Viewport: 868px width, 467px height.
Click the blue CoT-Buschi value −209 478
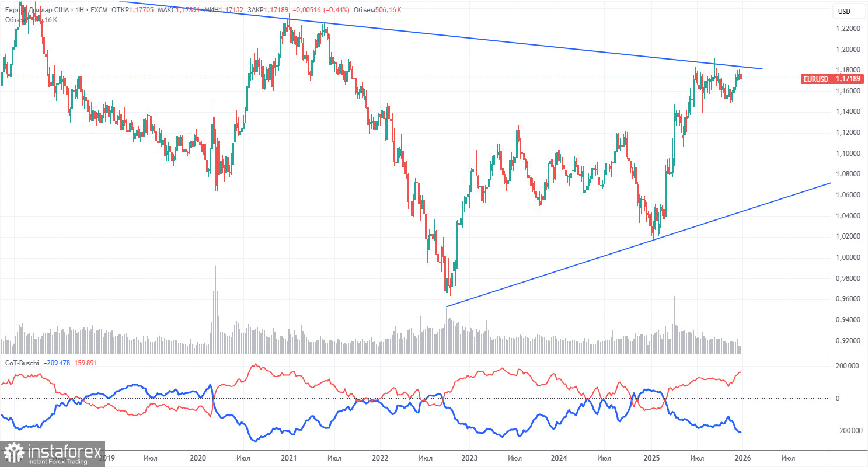(x=57, y=363)
